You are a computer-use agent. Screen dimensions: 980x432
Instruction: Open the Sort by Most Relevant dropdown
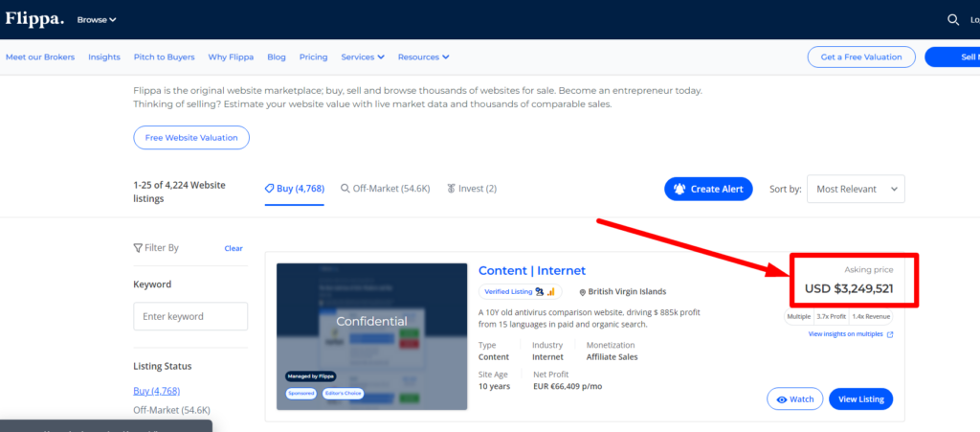point(856,189)
